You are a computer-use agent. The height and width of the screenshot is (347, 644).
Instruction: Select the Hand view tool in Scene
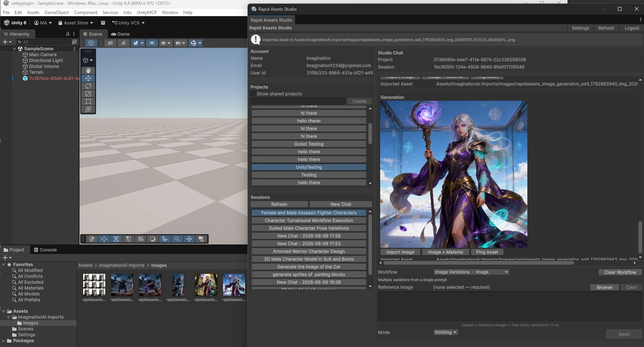88,70
